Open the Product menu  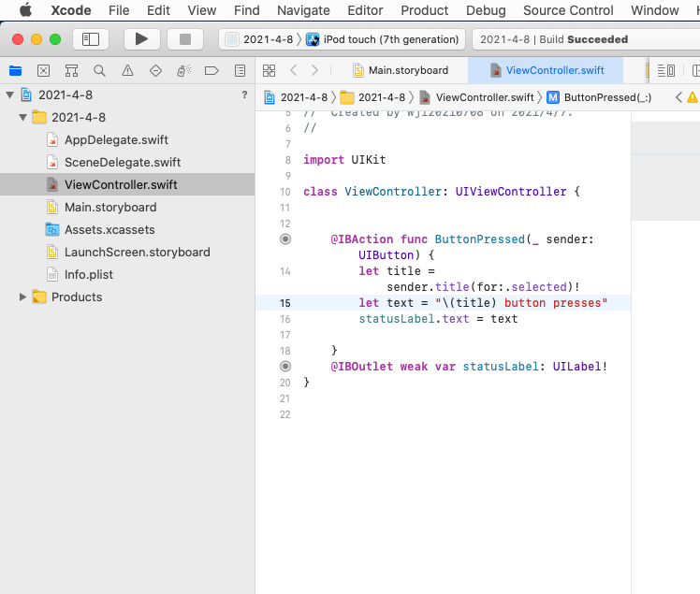pos(424,10)
